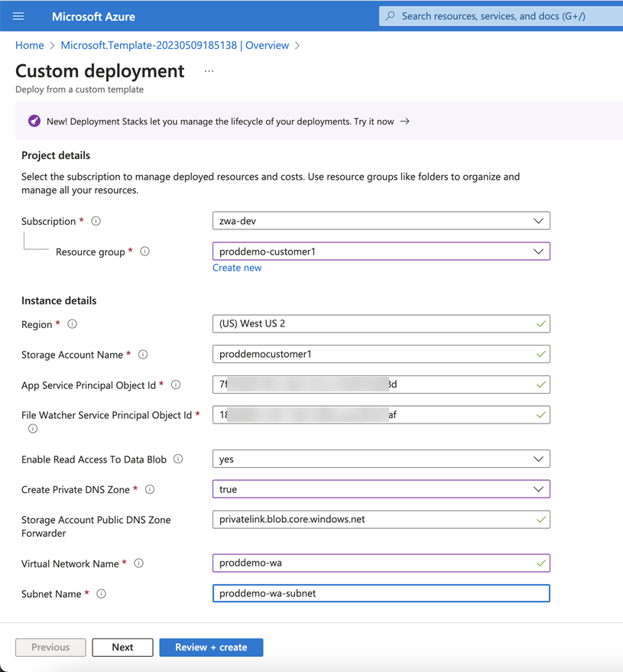
Task: View the Subscription info tooltip icon
Action: [95, 221]
